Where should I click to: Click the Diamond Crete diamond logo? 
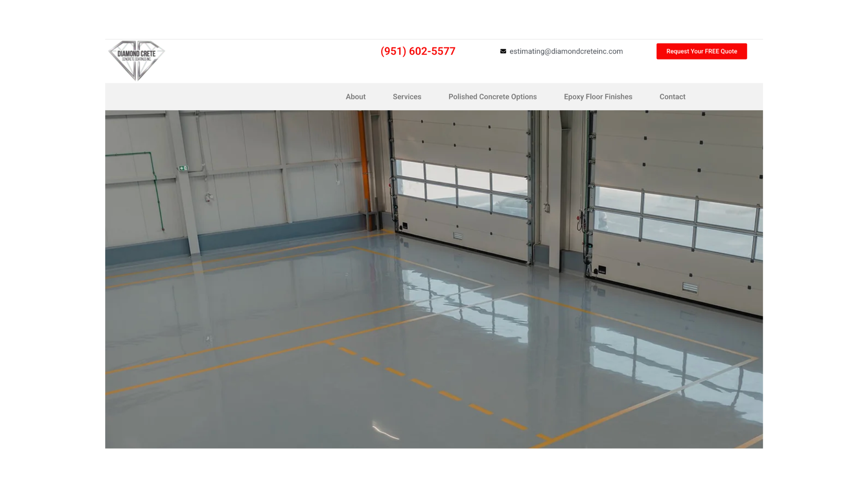click(136, 61)
